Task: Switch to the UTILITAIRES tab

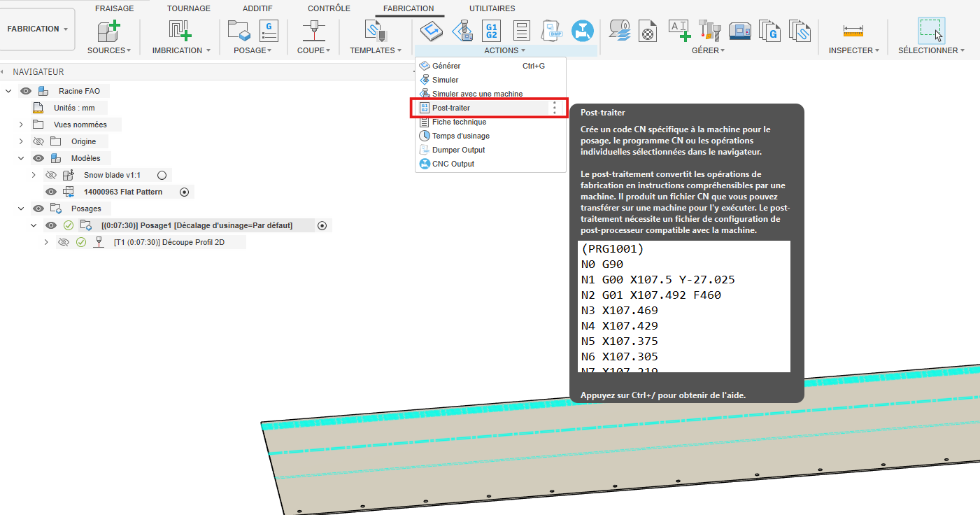Action: click(492, 8)
